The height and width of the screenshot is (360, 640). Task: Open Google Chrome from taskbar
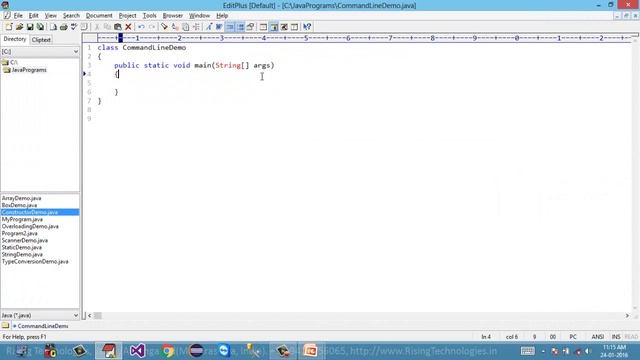tap(167, 351)
